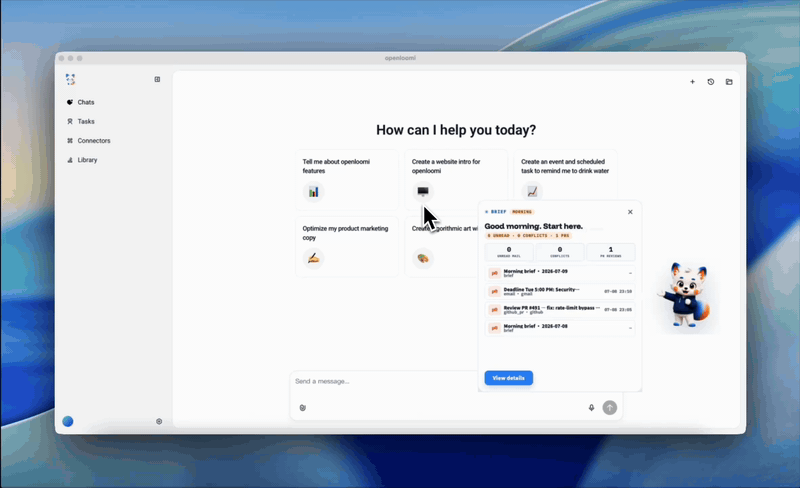Click the monitor icon on website intro card
Screen dimensions: 800x488
[422, 191]
